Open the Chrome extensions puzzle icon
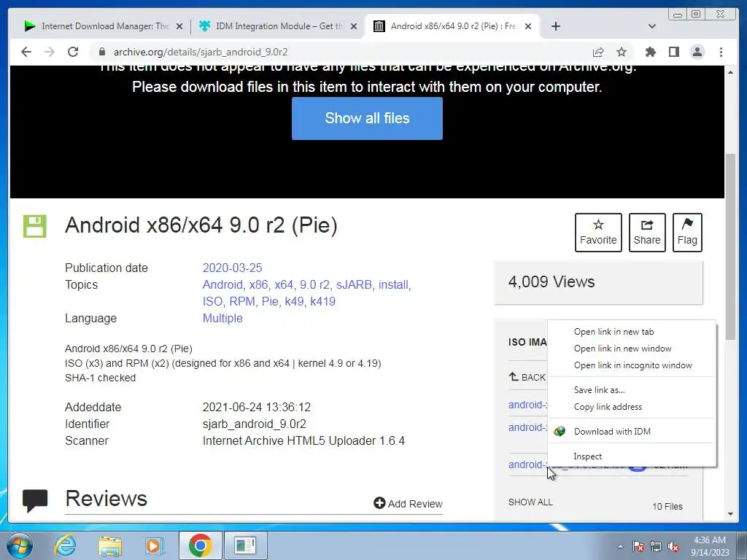The width and height of the screenshot is (747, 560). click(650, 52)
